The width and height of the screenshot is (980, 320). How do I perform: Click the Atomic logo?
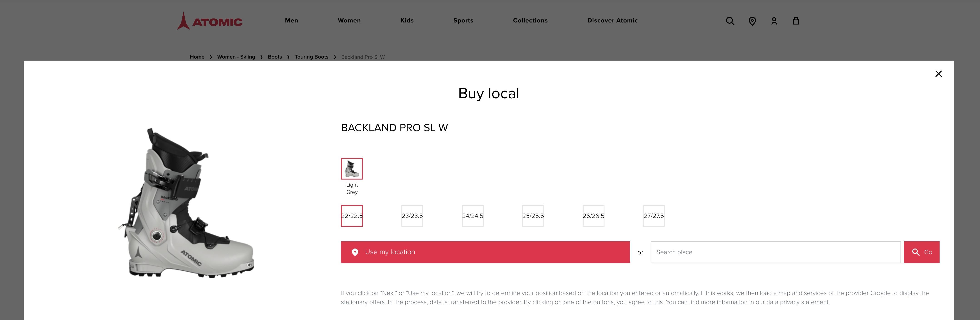tap(210, 21)
